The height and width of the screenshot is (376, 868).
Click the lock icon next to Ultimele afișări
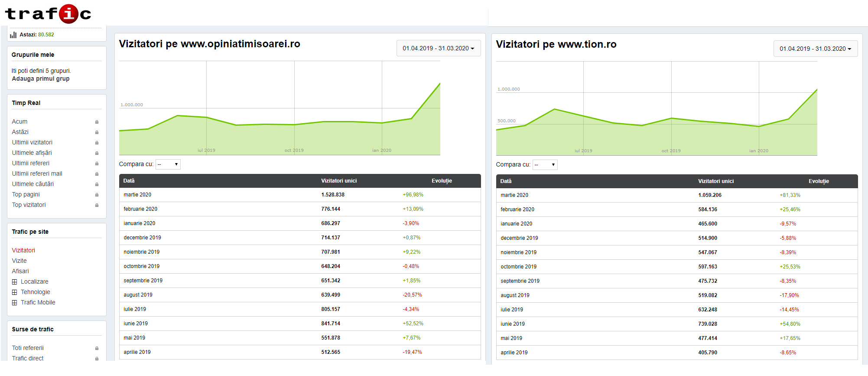[x=97, y=153]
